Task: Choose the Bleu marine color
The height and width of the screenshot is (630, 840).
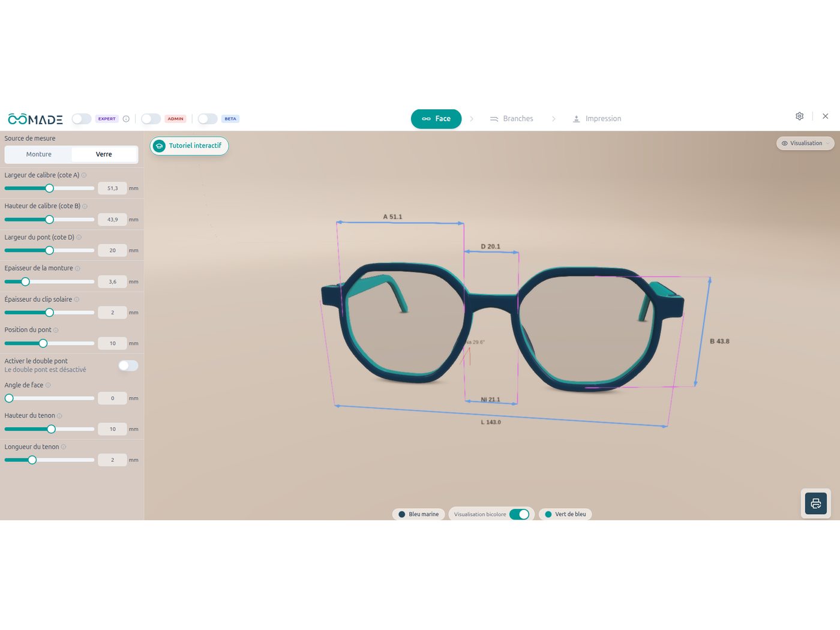Action: [419, 514]
